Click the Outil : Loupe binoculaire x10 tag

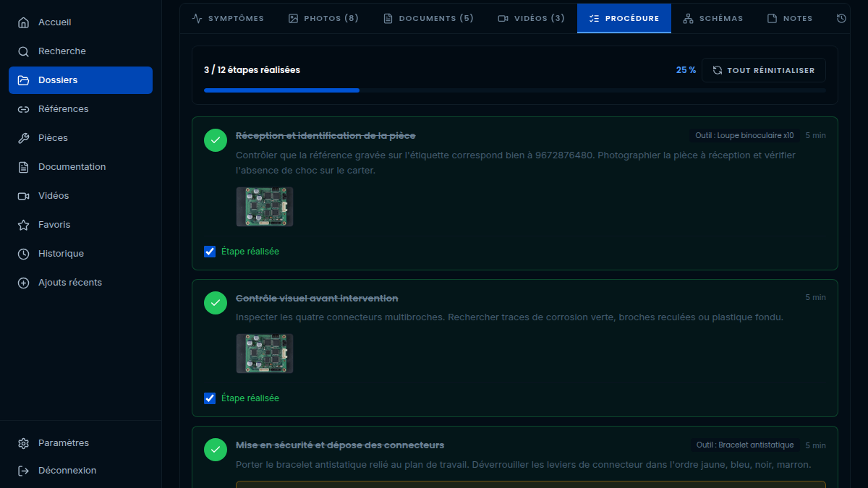pos(745,135)
